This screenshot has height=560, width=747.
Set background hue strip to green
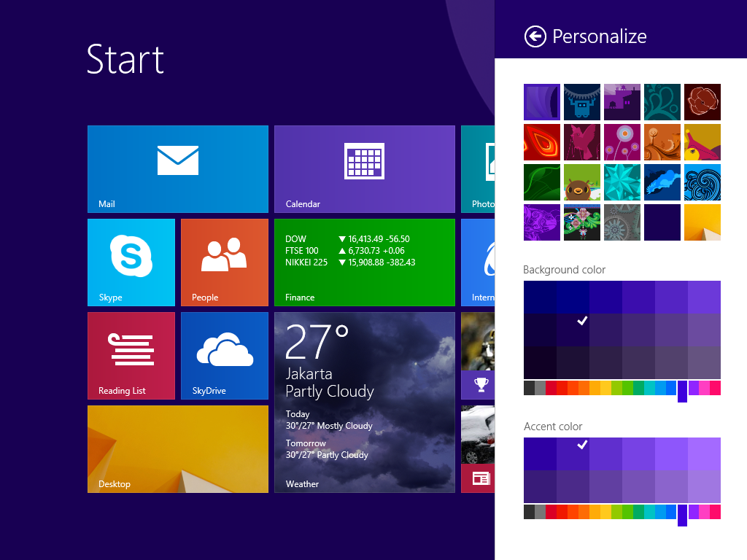tap(627, 388)
